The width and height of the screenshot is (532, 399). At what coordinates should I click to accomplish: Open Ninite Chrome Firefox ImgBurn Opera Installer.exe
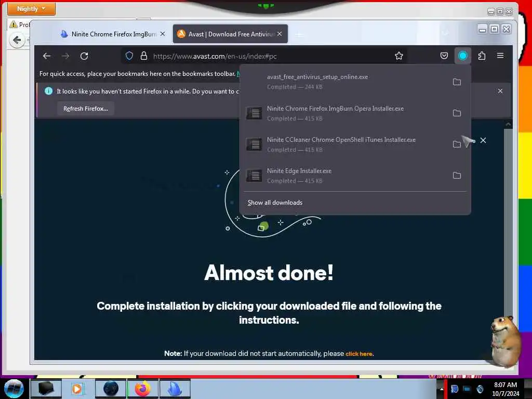coord(345,113)
